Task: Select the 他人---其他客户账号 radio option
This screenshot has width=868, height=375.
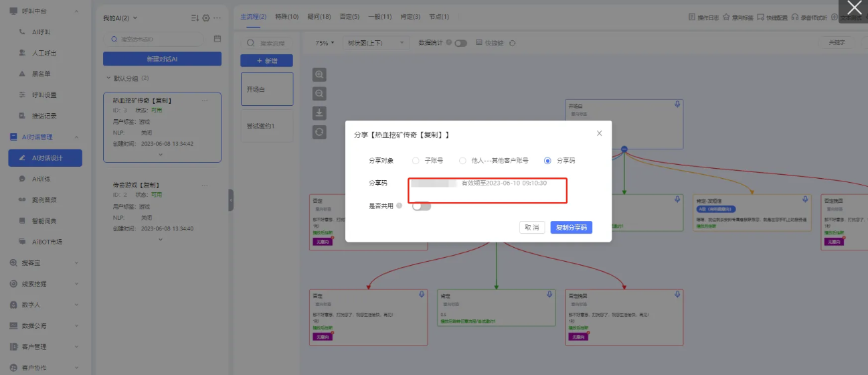Action: (x=462, y=161)
